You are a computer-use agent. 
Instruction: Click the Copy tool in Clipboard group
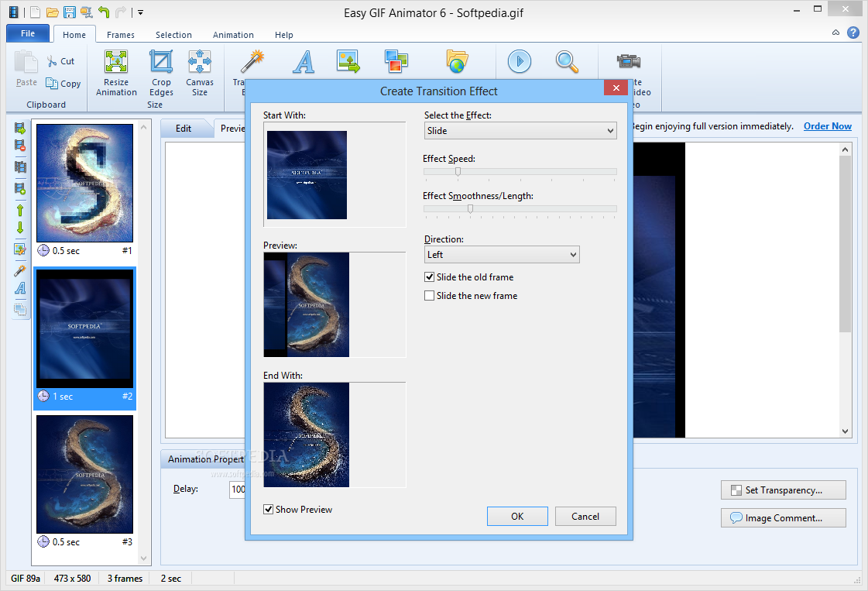click(63, 84)
